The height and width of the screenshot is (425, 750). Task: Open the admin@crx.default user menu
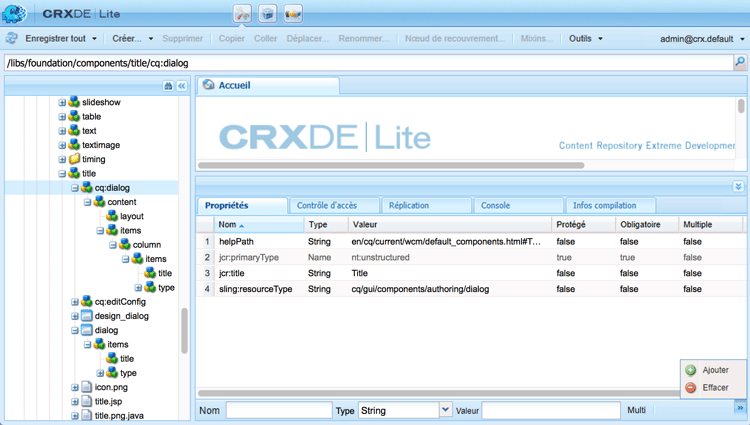point(702,39)
